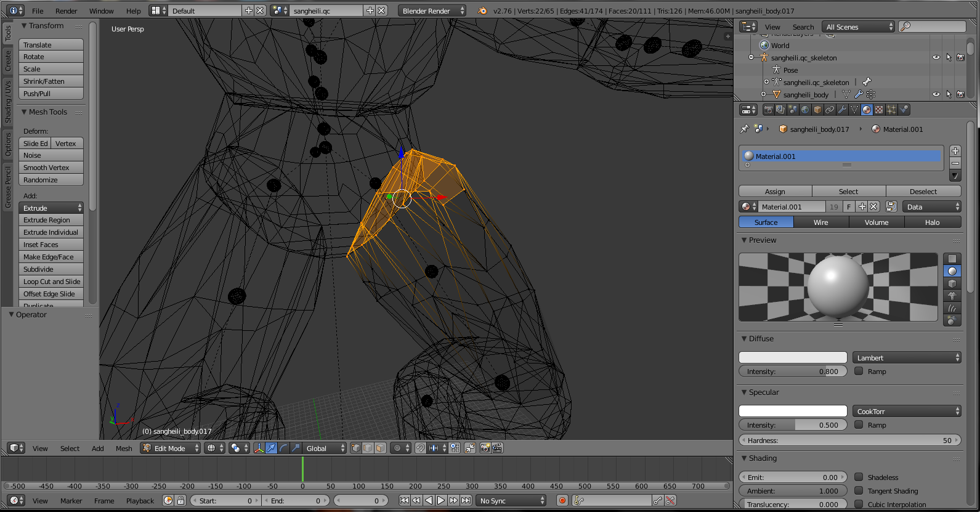Enable the Tangent Shading checkbox
This screenshot has height=512, width=980.
[859, 490]
